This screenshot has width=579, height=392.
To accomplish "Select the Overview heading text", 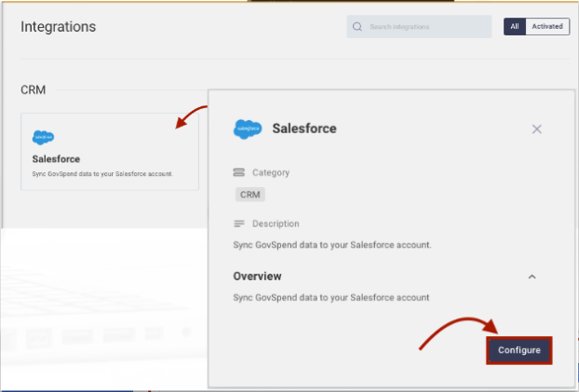I will [x=257, y=276].
